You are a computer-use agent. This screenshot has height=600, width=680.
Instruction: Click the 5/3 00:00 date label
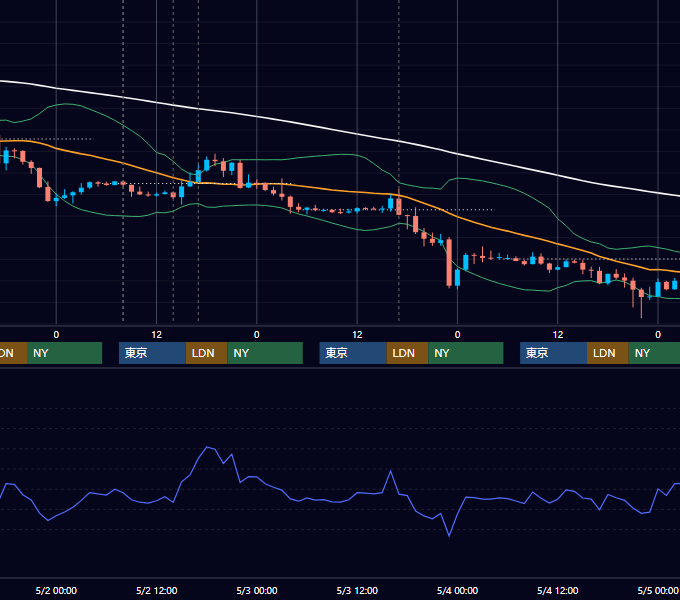257,590
